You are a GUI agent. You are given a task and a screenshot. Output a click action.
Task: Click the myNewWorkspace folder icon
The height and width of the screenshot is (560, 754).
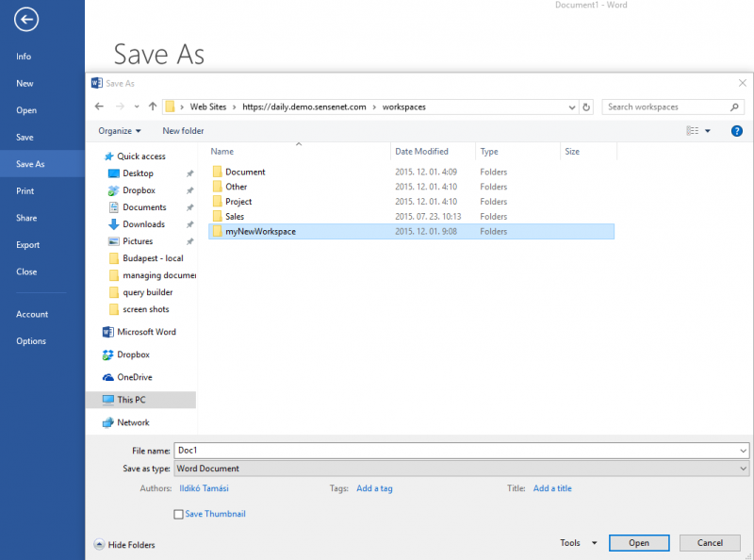pyautogui.click(x=218, y=231)
